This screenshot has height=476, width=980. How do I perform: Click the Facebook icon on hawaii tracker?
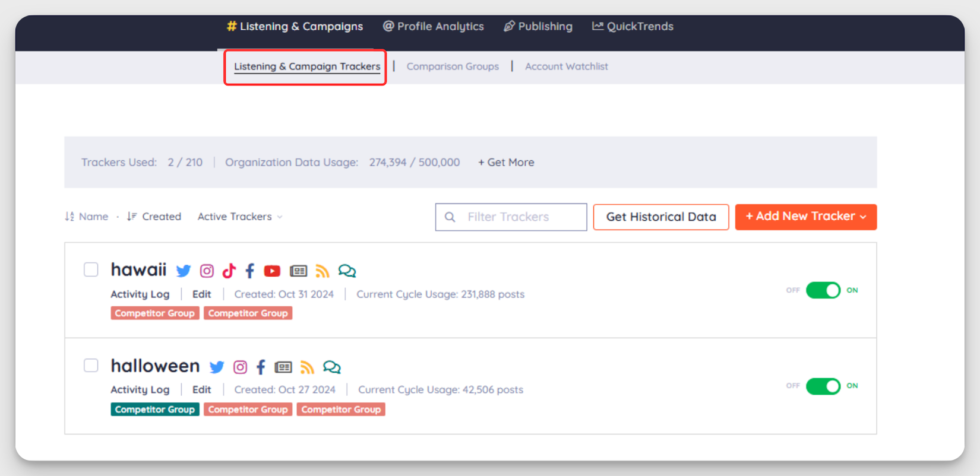tap(250, 271)
